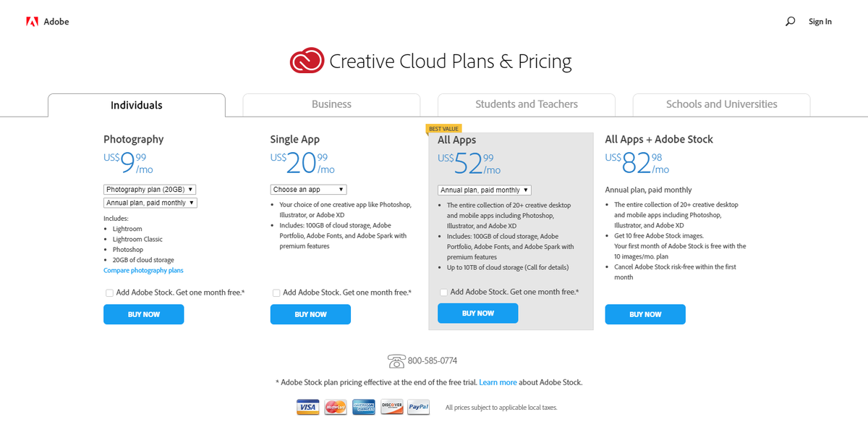868x438 pixels.
Task: Open the Photography plan (20GB) dropdown
Action: 150,190
